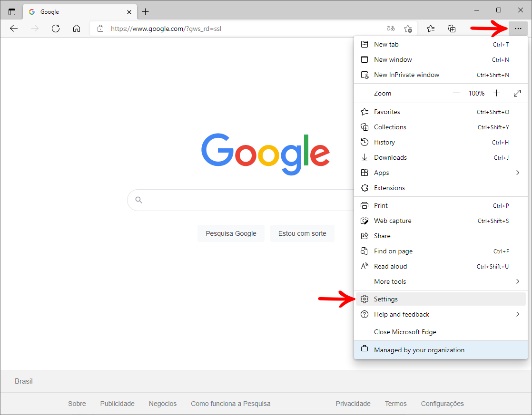Click the address bar URL
This screenshot has width=532, height=415.
[x=166, y=29]
